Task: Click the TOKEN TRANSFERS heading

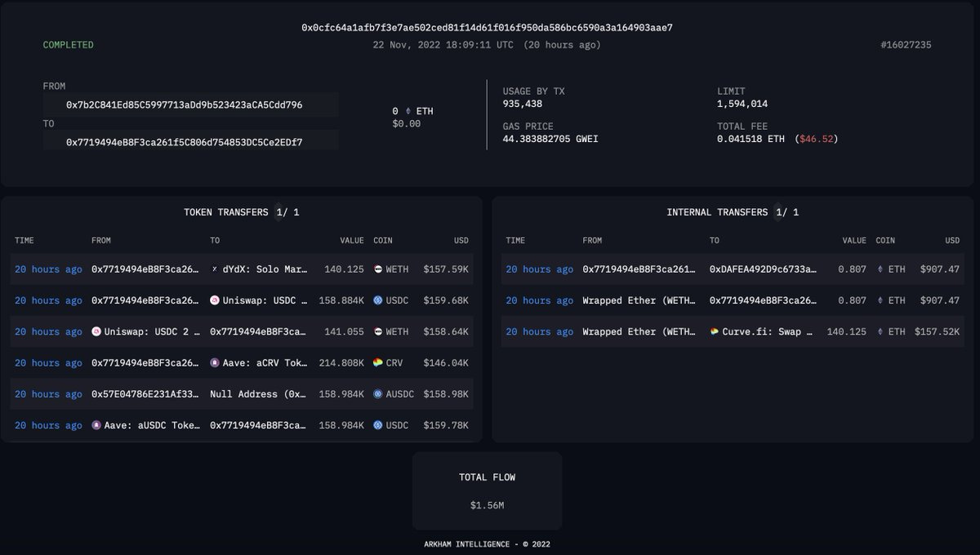Action: click(x=226, y=212)
